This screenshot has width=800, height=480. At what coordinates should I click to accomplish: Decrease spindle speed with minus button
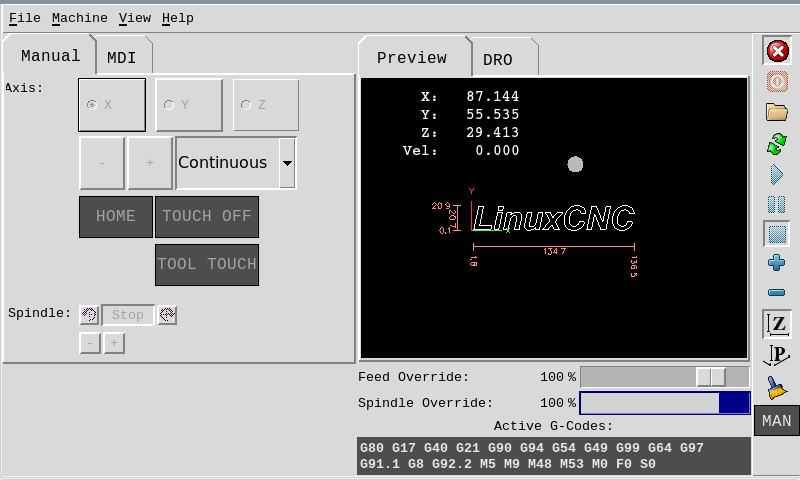click(x=90, y=343)
